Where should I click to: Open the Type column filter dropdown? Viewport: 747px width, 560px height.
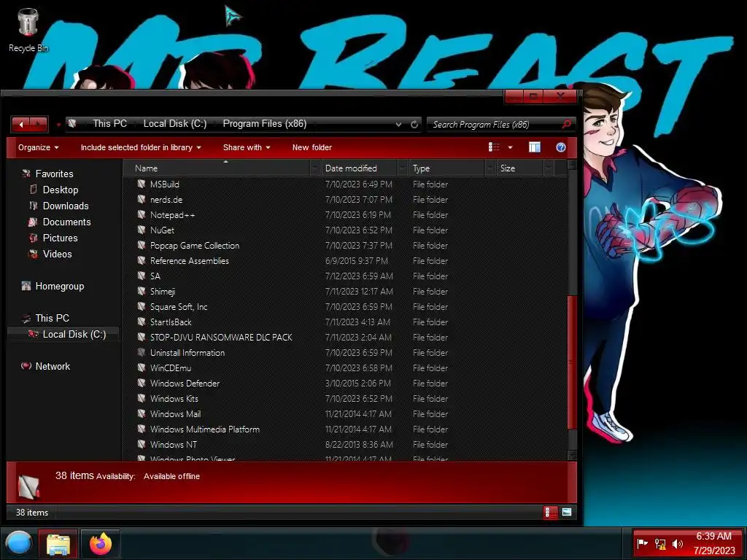490,168
